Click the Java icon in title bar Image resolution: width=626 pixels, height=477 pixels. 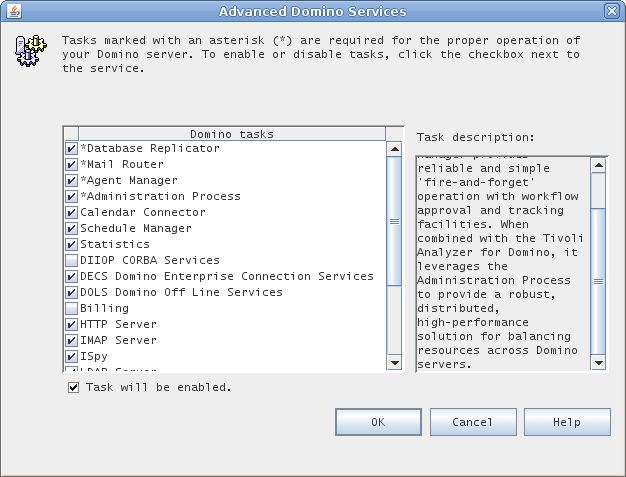tap(14, 11)
